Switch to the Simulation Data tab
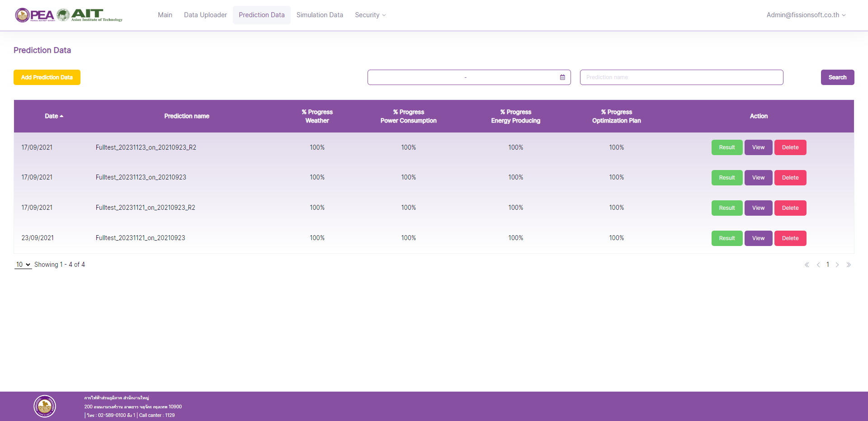The height and width of the screenshot is (421, 868). click(320, 15)
